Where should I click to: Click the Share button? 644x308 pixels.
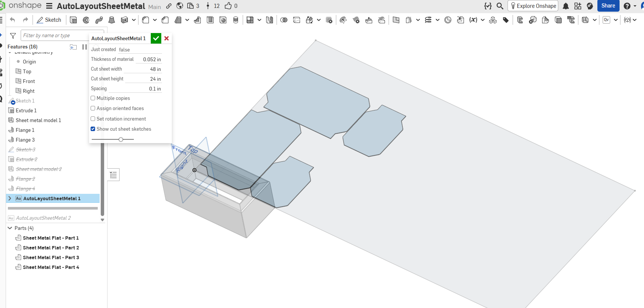(608, 6)
